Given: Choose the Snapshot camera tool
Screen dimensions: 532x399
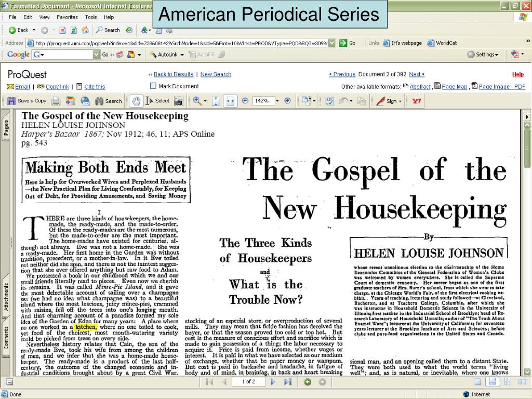Looking at the screenshot, I should tap(179, 101).
